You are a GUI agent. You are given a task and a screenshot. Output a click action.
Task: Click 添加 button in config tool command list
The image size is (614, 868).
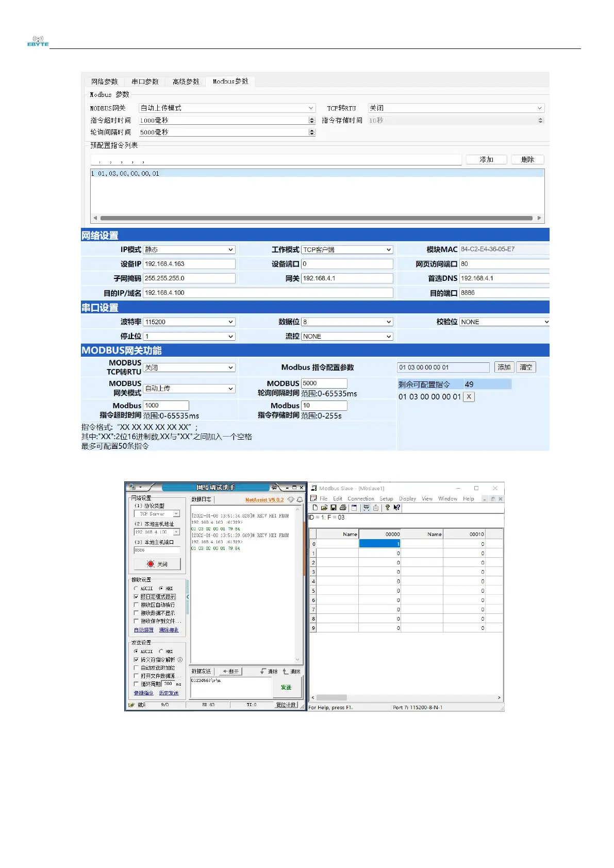486,160
